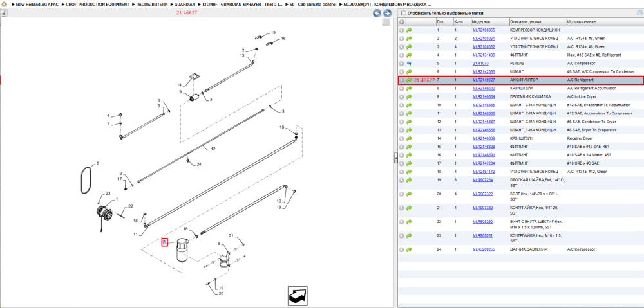The width and height of the screenshot is (644, 308).
Task: Open the 50.200.BY[01] КОНДИЦИОНЕР ВОЗДУХА breadcrumb
Action: point(387,4)
